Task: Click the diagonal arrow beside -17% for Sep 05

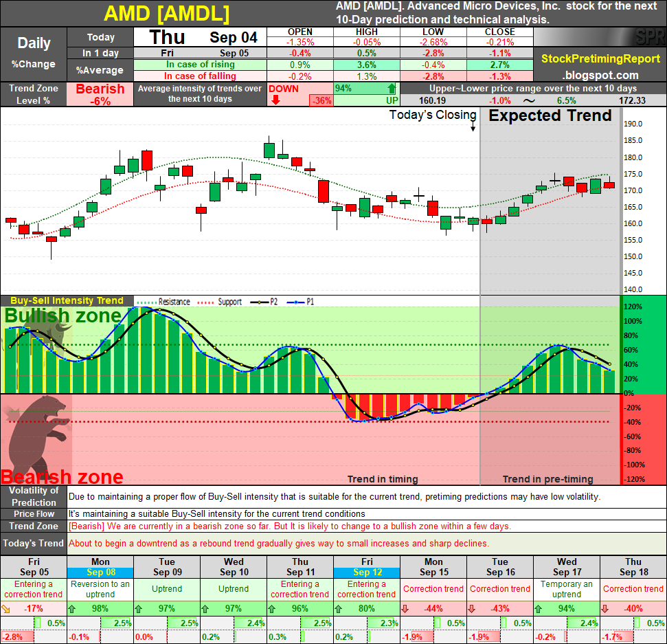Action: click(x=6, y=609)
